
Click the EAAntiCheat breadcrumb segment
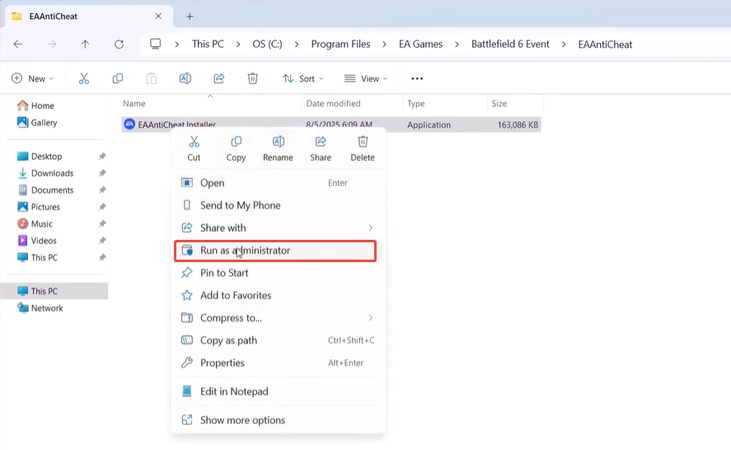tap(605, 44)
